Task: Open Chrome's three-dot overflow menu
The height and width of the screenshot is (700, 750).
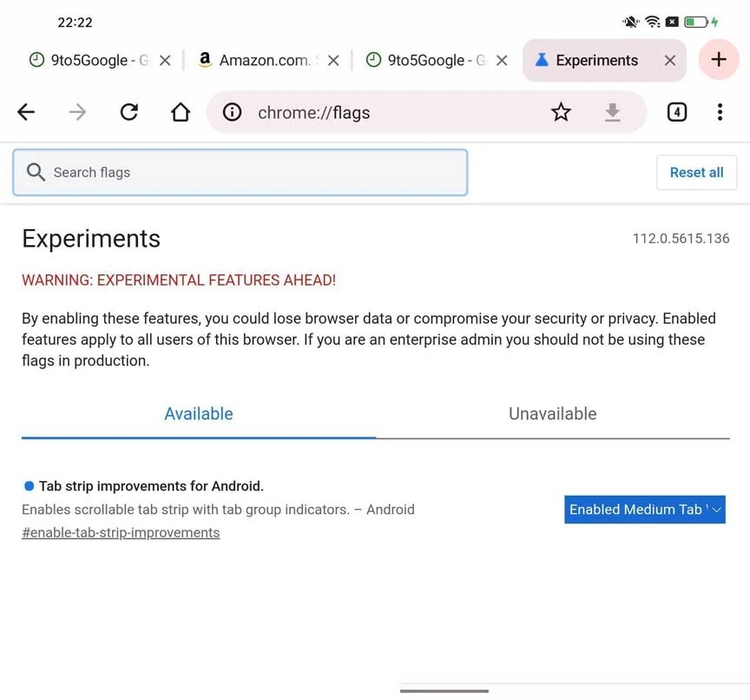Action: [x=720, y=112]
